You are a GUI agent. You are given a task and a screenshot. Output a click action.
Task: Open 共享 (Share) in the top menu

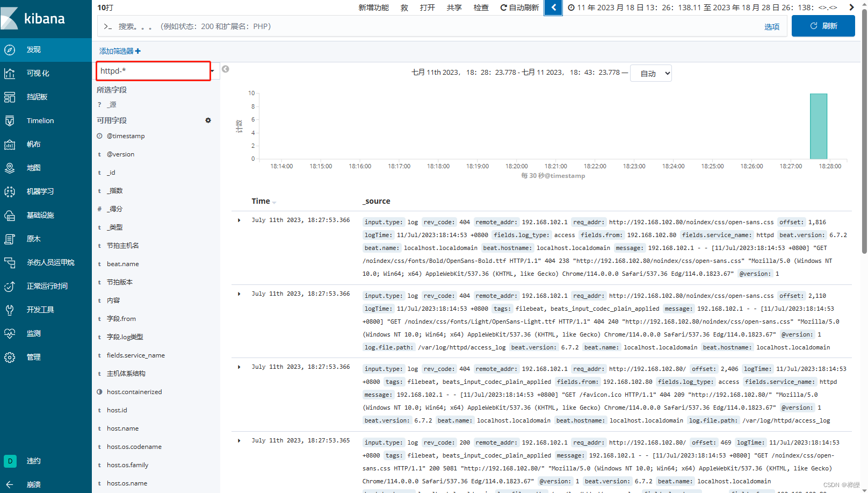click(454, 8)
